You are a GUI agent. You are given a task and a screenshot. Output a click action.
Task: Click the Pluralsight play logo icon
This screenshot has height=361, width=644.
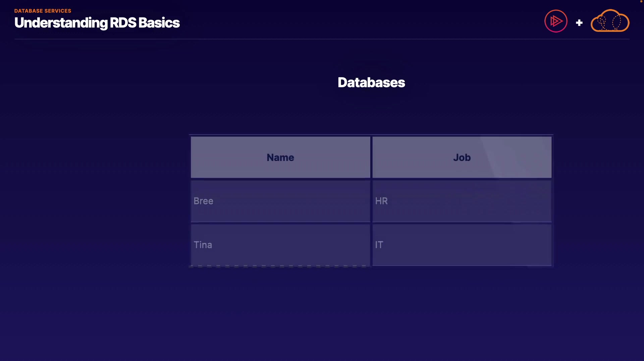tap(556, 21)
